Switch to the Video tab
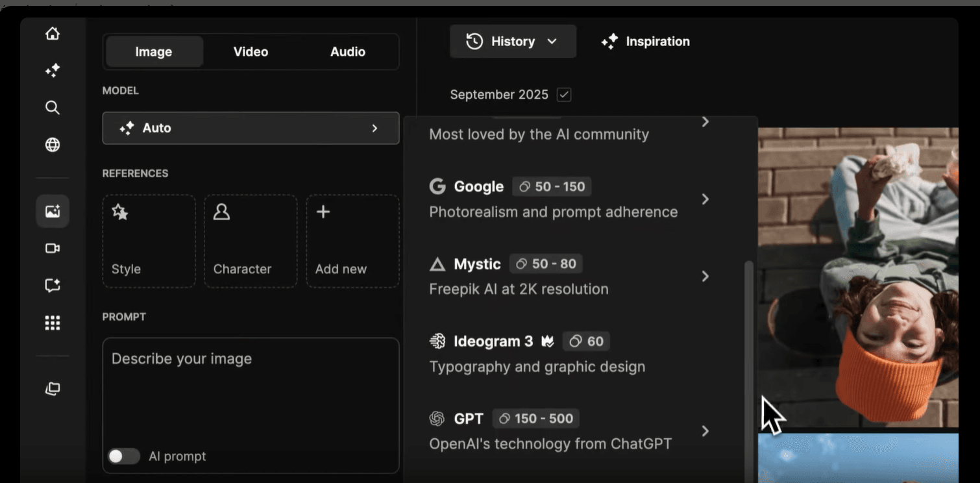Image resolution: width=980 pixels, height=483 pixels. (251, 52)
